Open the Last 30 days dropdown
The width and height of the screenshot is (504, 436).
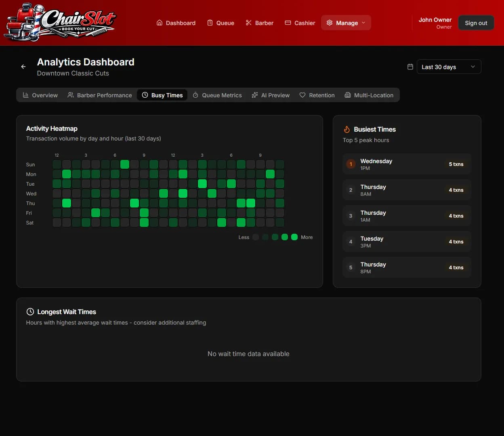(449, 66)
